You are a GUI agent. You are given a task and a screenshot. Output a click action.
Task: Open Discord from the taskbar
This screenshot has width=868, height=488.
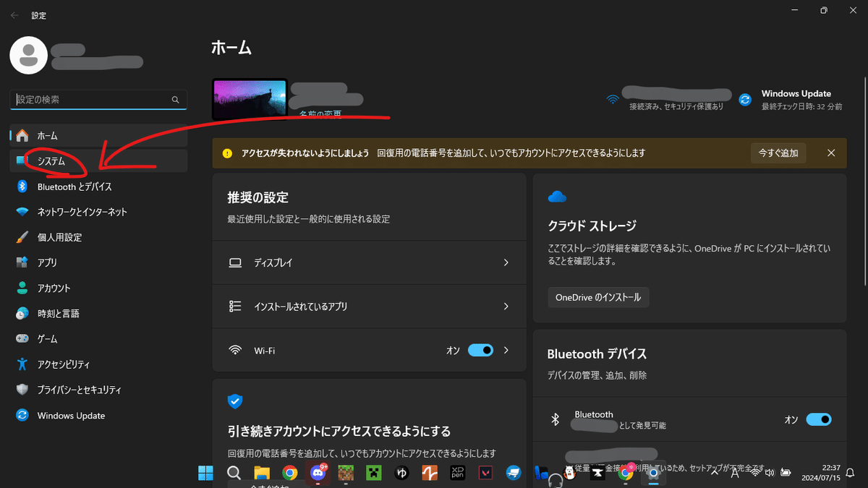tap(318, 473)
